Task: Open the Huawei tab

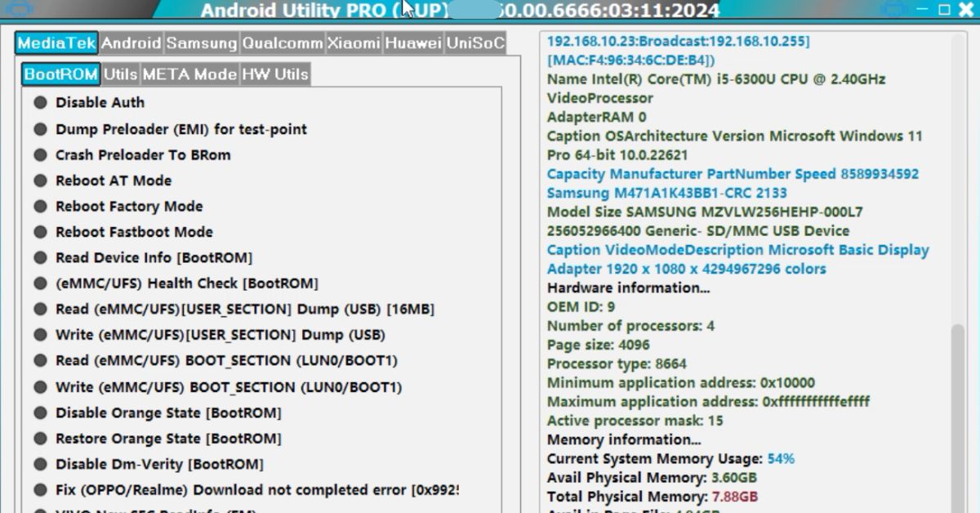Action: (413, 43)
